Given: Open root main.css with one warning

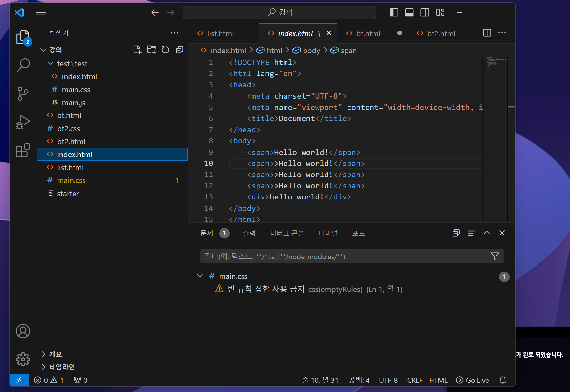Looking at the screenshot, I should click(112, 180).
